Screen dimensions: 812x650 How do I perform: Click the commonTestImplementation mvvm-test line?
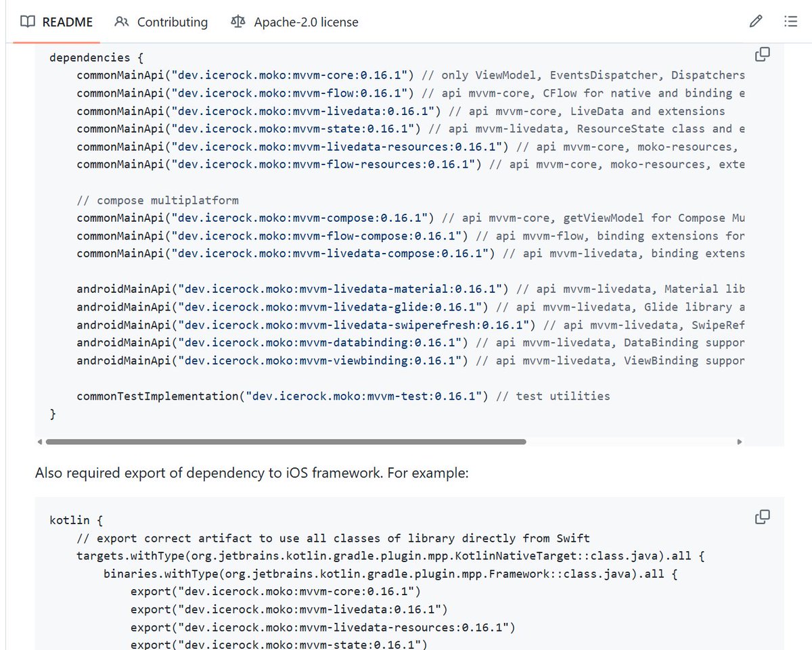pyautogui.click(x=343, y=396)
